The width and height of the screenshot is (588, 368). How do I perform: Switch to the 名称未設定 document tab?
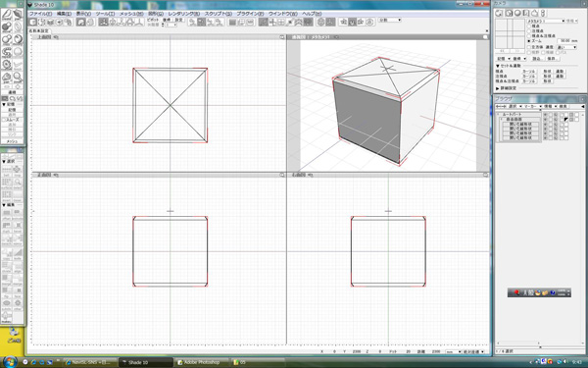tap(38, 30)
